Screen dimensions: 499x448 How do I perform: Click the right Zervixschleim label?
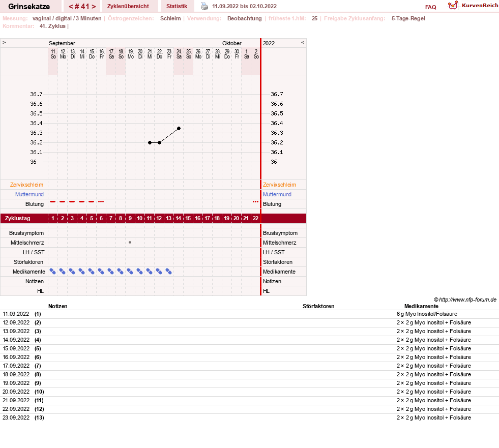(279, 185)
